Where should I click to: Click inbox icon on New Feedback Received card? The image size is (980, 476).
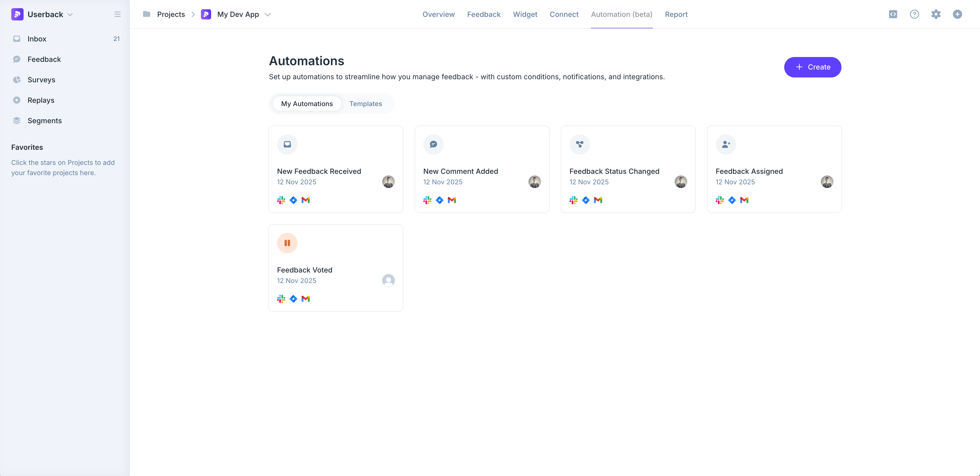287,145
